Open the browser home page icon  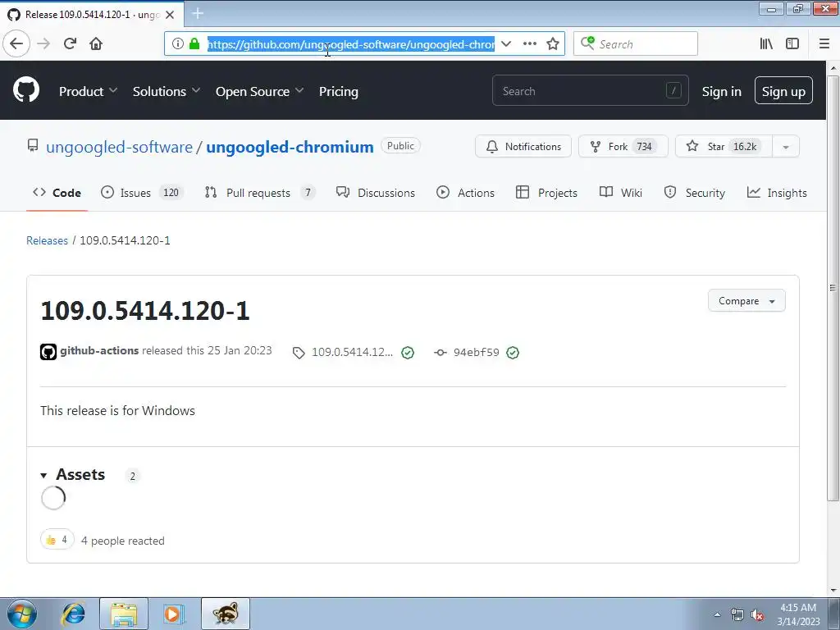tap(96, 43)
